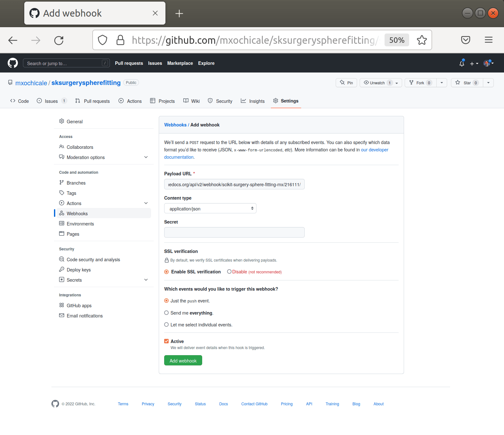Click into the Secret field
Image resolution: width=504 pixels, height=435 pixels.
pos(234,232)
